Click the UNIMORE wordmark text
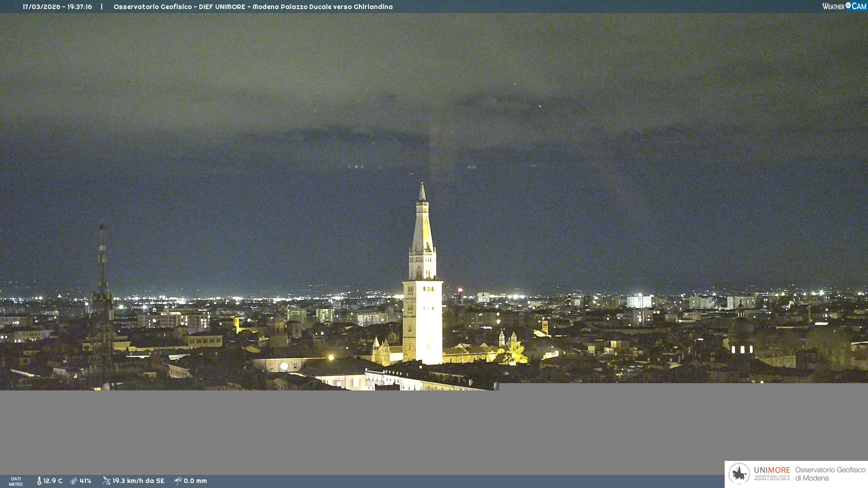Screen dimensions: 868x488 pos(772,470)
